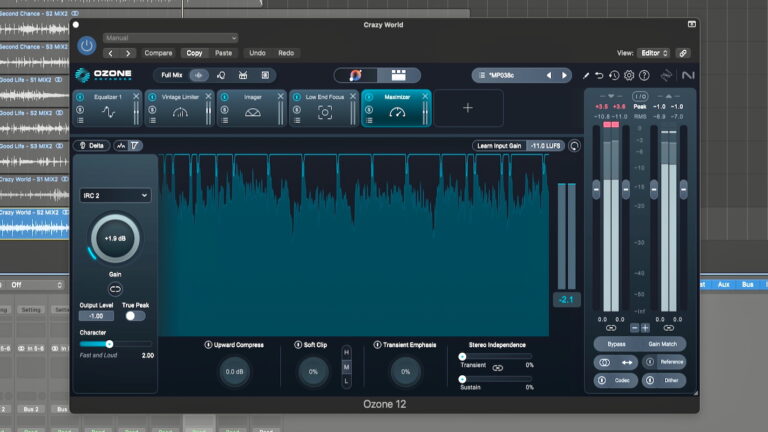Enable Transient Emphasis power toggle
This screenshot has height=432, width=768.
tap(377, 345)
